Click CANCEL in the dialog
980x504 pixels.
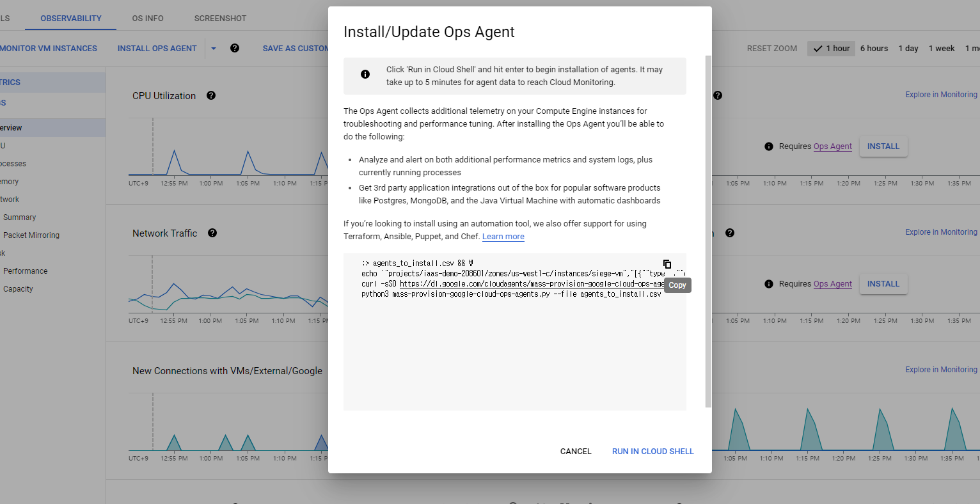point(576,452)
